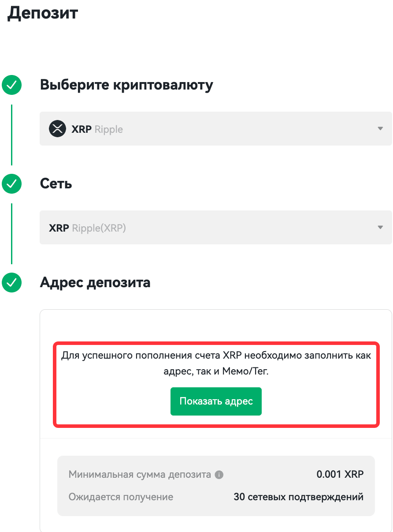This screenshot has width=393, height=532.
Task: Click the info icon after "Минимальная сумма депозита"
Action: coord(219,475)
